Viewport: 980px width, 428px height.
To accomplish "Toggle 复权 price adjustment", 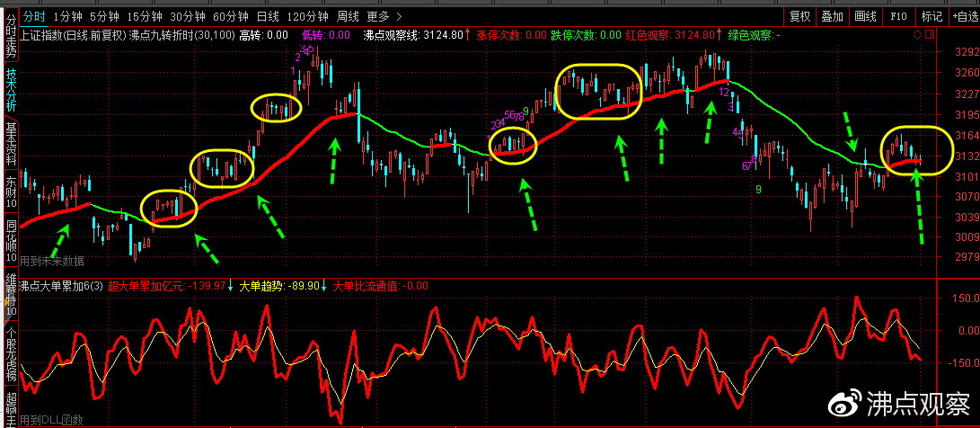I will (800, 16).
